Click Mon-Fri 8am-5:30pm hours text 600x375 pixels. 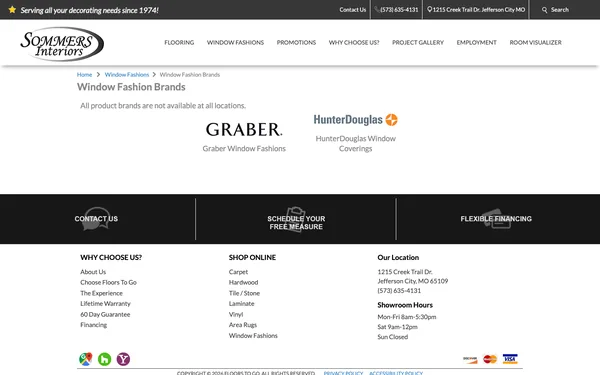(x=407, y=317)
